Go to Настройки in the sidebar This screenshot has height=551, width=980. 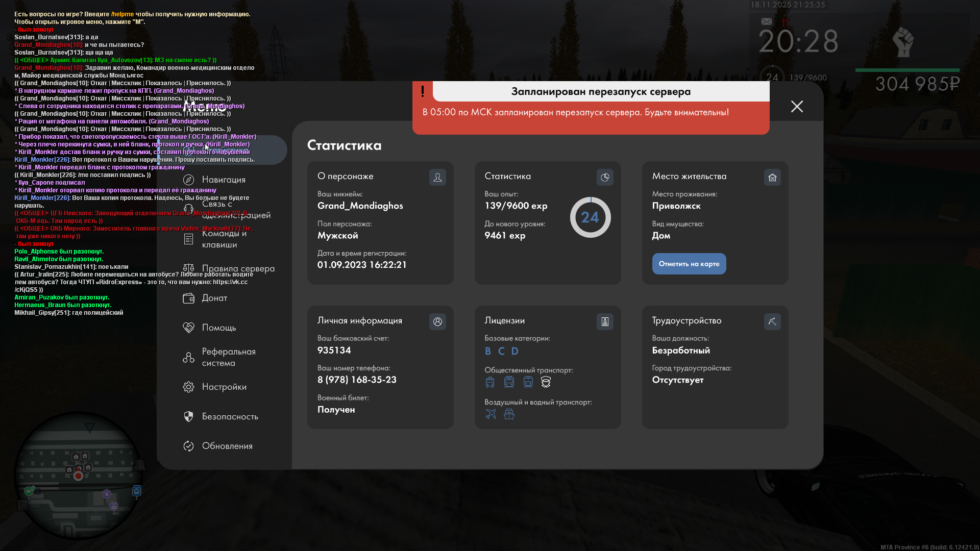(224, 387)
